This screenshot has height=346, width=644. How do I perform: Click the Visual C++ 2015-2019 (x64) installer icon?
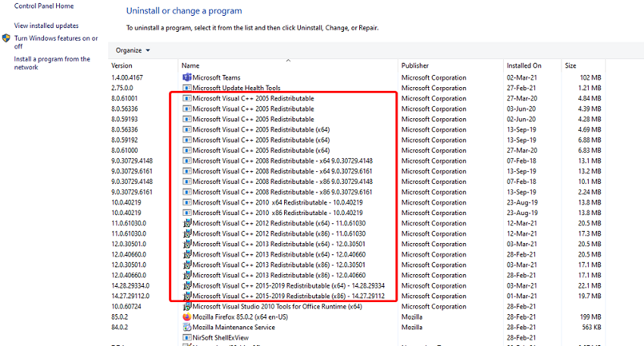tap(187, 285)
